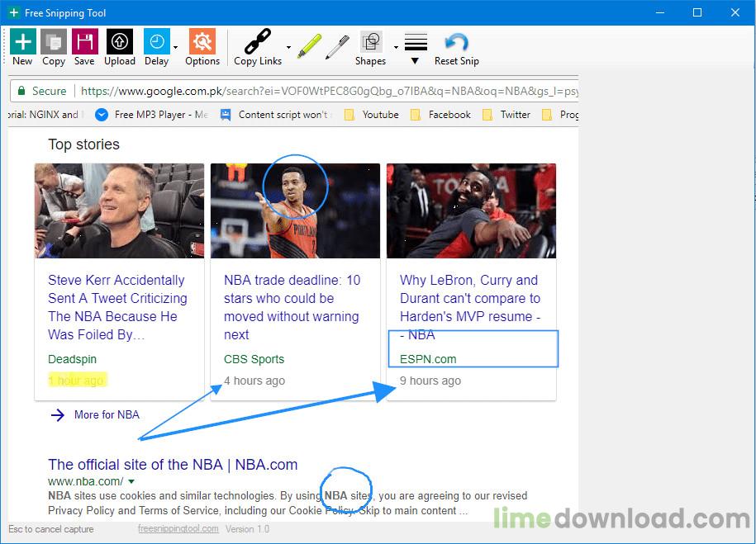
Task: Click the Twitter bookmark folder
Action: point(506,115)
